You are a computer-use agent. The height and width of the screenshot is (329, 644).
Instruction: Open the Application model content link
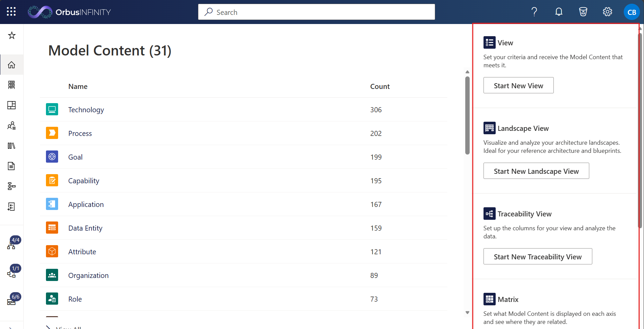pyautogui.click(x=86, y=205)
